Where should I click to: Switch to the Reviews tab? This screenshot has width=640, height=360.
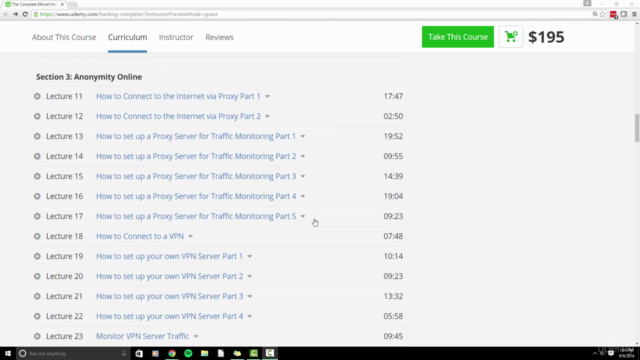coord(219,37)
